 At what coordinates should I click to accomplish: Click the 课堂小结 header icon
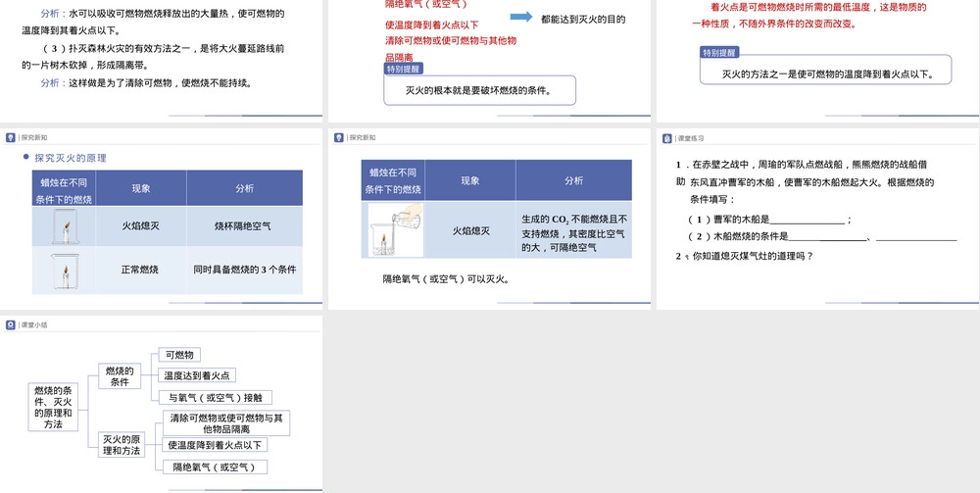click(11, 325)
